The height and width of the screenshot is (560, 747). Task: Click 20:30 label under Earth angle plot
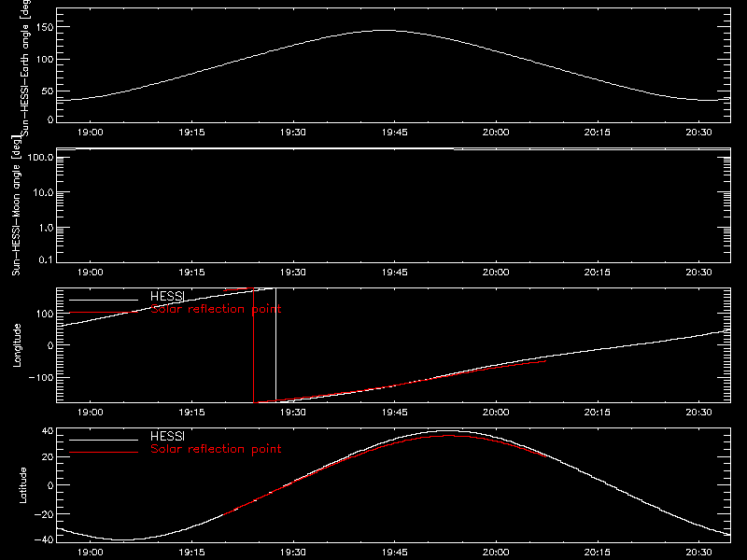[698, 133]
